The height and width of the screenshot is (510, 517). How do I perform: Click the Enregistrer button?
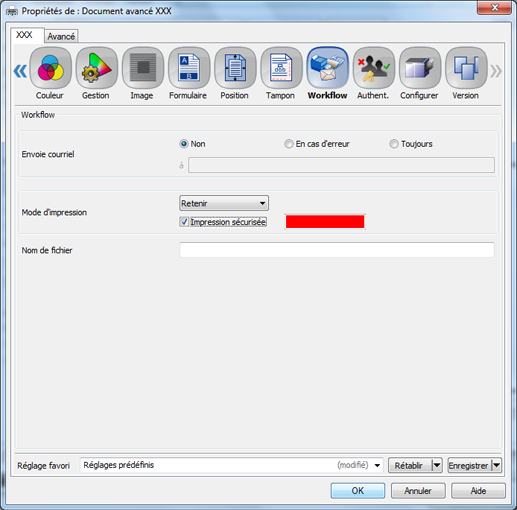pos(469,465)
